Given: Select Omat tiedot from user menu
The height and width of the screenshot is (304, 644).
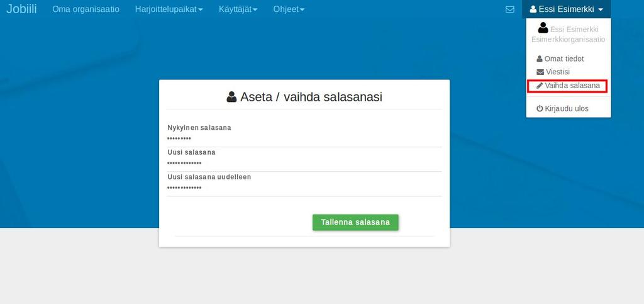Looking at the screenshot, I should 560,59.
